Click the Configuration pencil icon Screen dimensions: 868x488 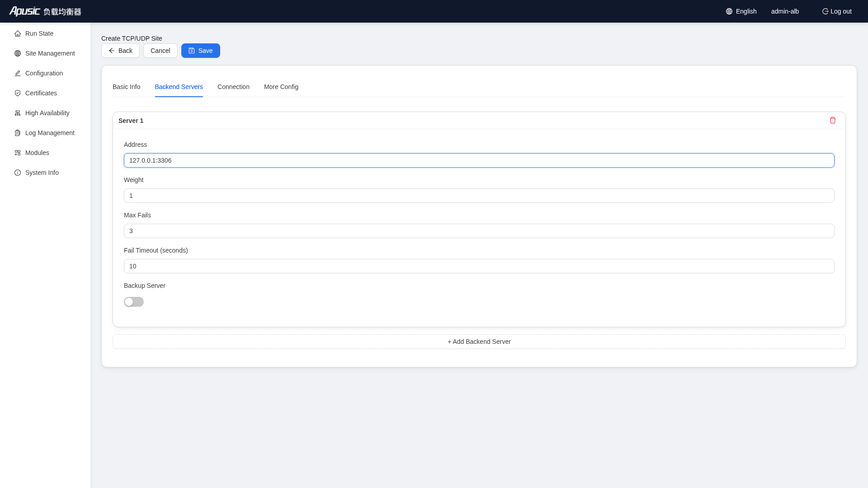click(18, 73)
